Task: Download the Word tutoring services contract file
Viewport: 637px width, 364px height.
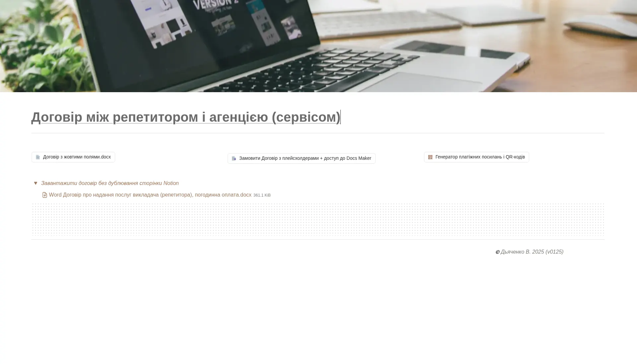Action: (150, 195)
